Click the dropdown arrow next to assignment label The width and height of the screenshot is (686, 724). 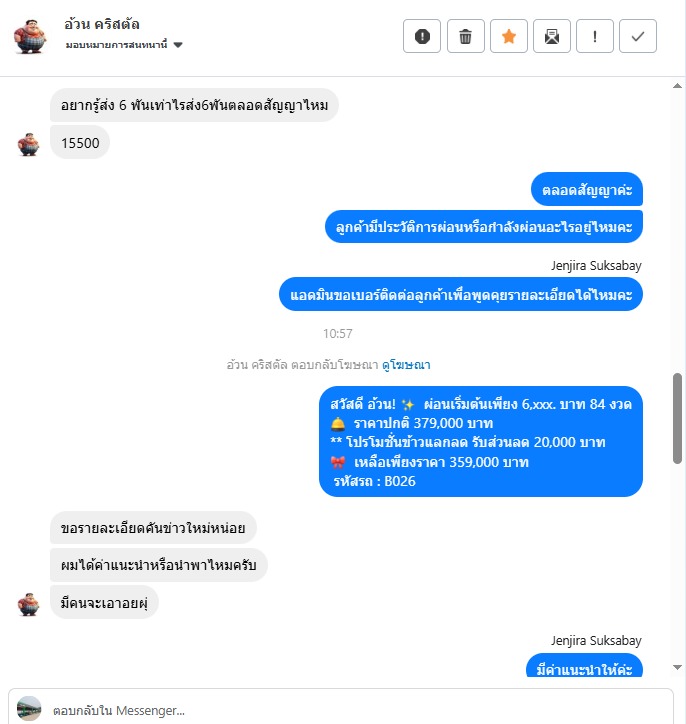178,45
